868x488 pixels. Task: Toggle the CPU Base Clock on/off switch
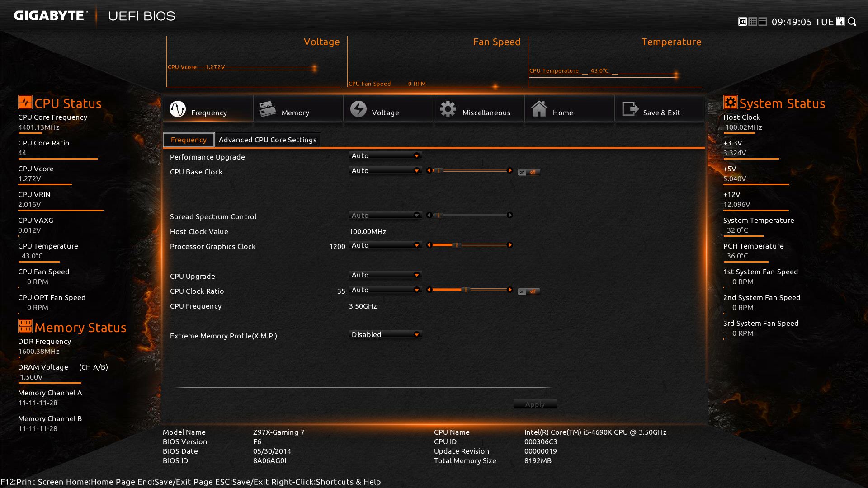[529, 172]
